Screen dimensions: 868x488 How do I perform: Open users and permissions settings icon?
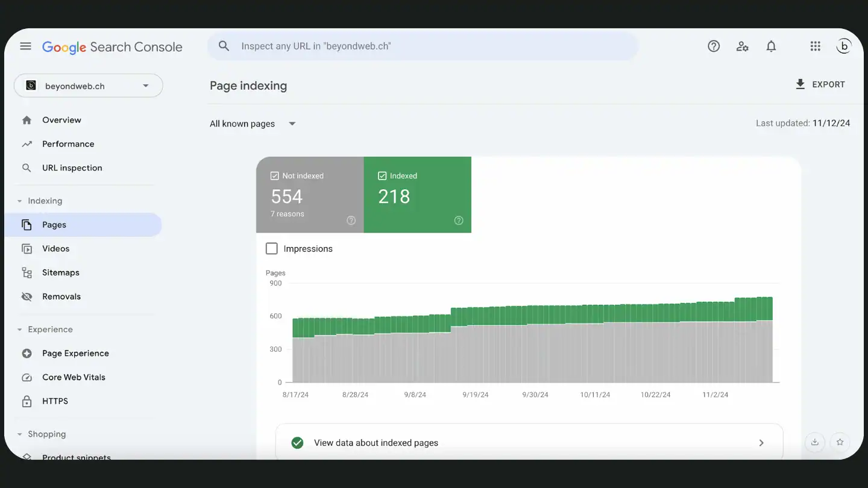743,46
